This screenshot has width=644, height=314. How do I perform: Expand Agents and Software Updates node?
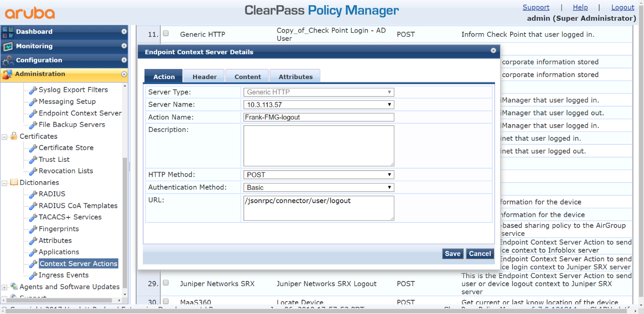[5, 287]
